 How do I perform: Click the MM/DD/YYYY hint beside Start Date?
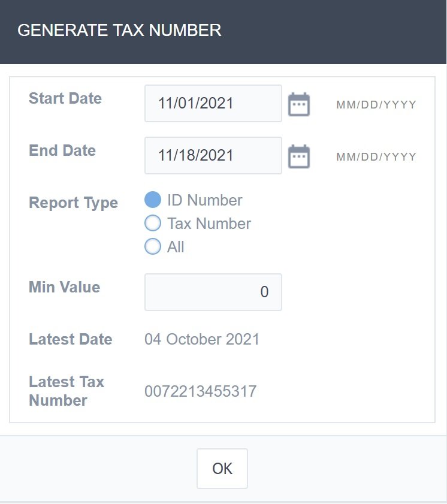(x=376, y=105)
